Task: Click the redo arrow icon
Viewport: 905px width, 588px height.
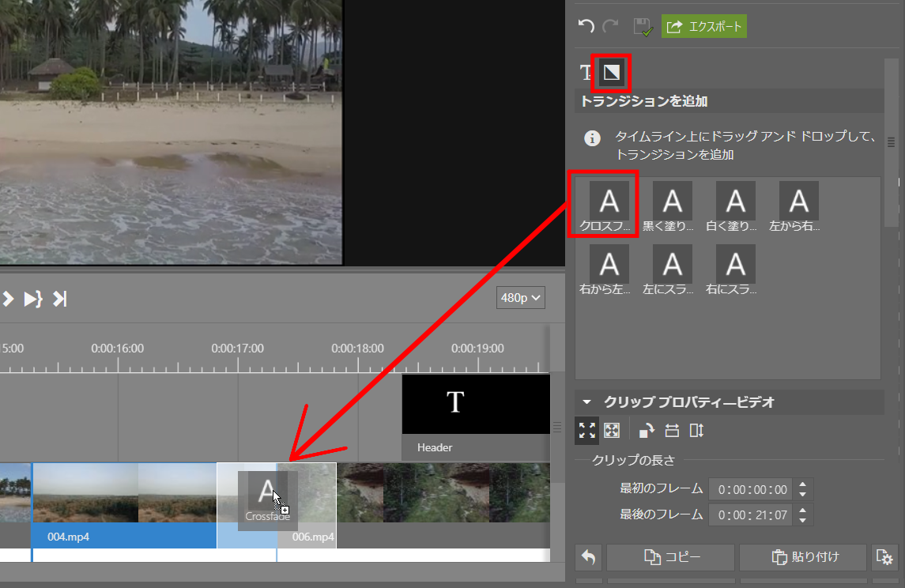Action: pyautogui.click(x=610, y=26)
